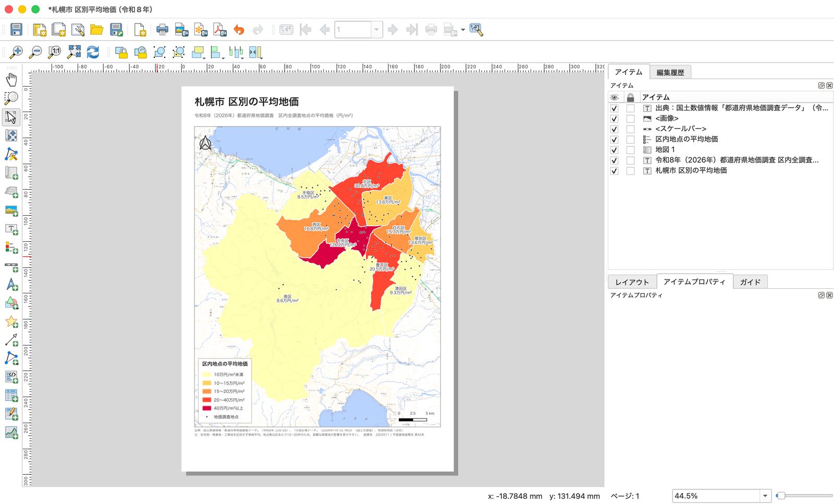Viewport: 834px width, 504px height.
Task: Open the ガイド tab
Action: (x=750, y=282)
